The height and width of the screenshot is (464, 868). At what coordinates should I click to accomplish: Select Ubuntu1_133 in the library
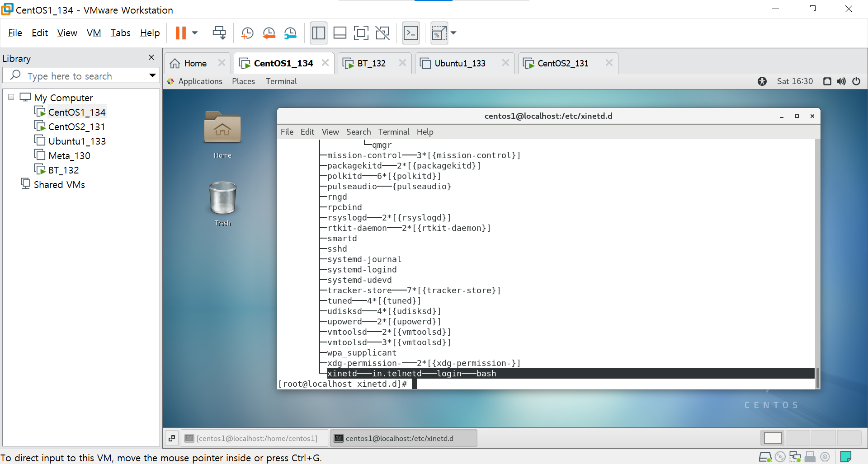point(77,141)
